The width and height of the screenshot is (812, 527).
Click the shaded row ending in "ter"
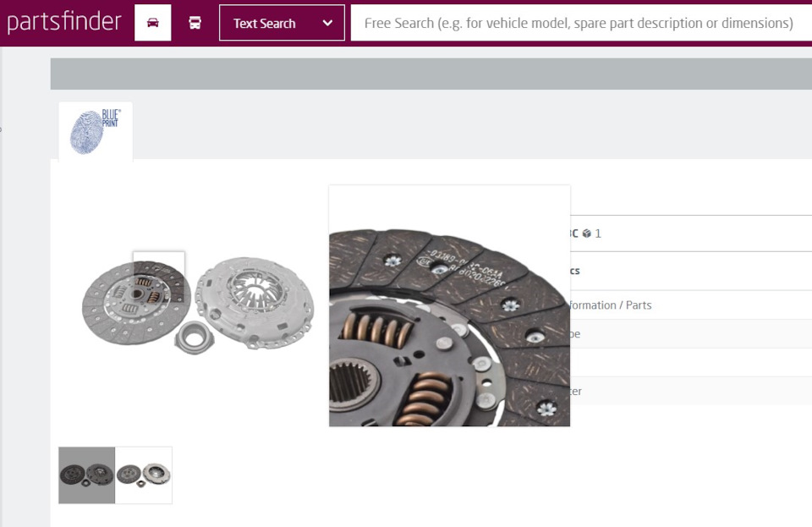point(677,391)
